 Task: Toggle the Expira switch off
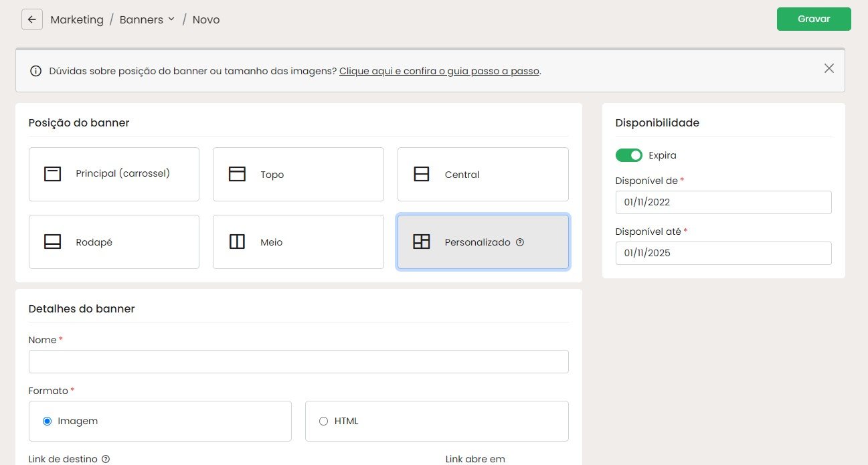pos(628,155)
